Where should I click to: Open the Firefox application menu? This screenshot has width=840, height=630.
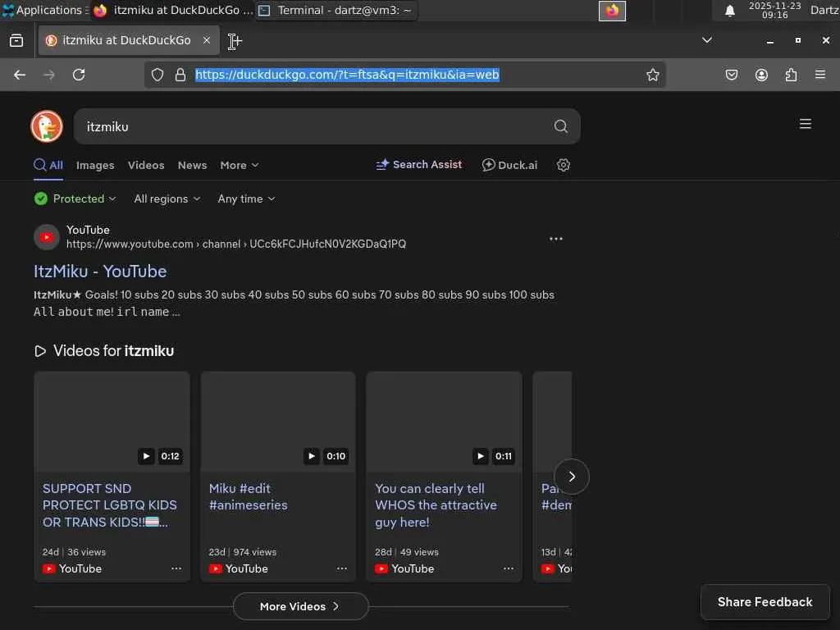click(820, 75)
